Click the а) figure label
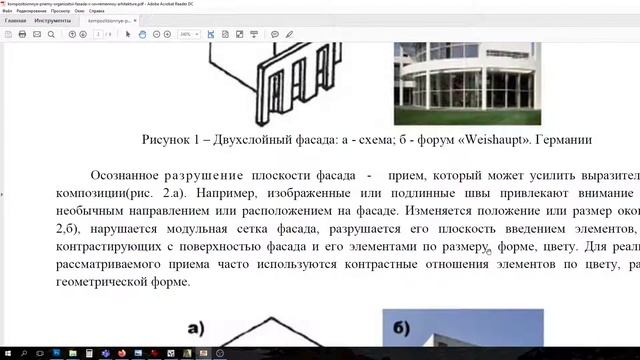 (196, 328)
